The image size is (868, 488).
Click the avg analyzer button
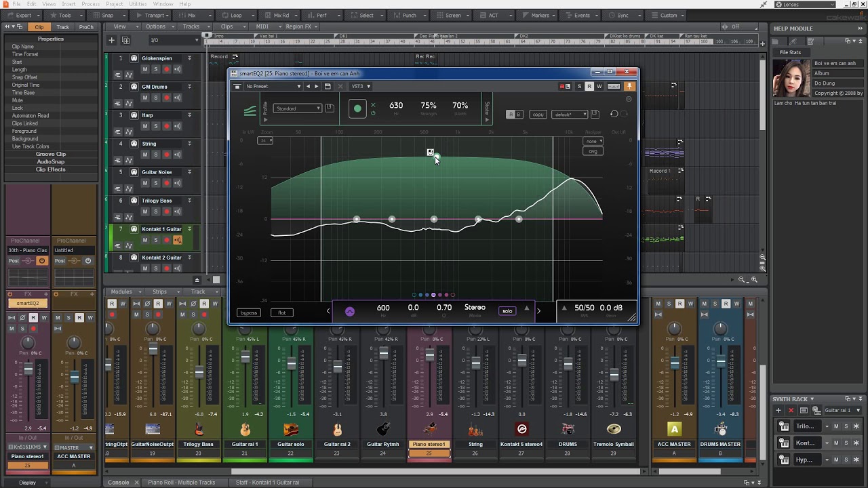point(593,151)
